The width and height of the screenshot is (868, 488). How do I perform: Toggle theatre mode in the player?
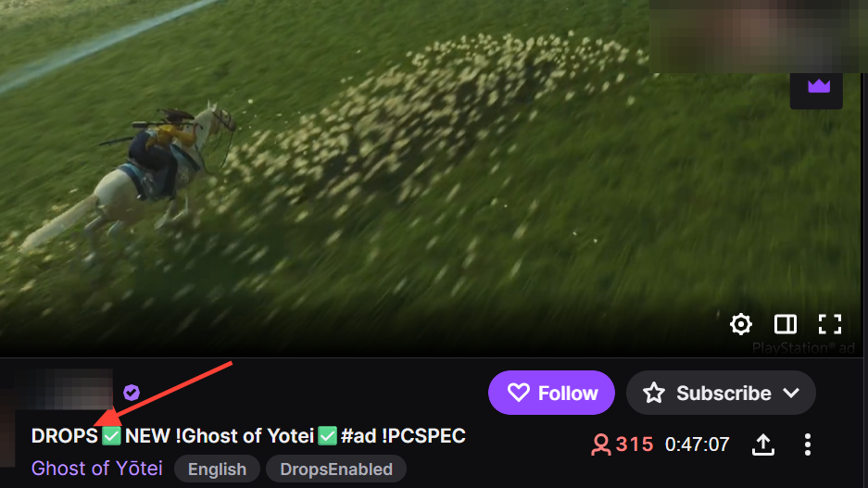[785, 324]
